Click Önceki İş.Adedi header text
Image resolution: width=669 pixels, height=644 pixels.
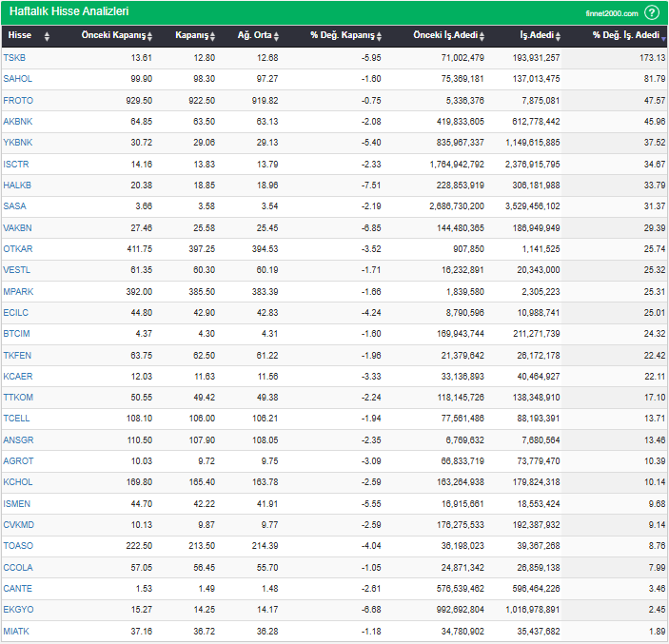click(445, 35)
